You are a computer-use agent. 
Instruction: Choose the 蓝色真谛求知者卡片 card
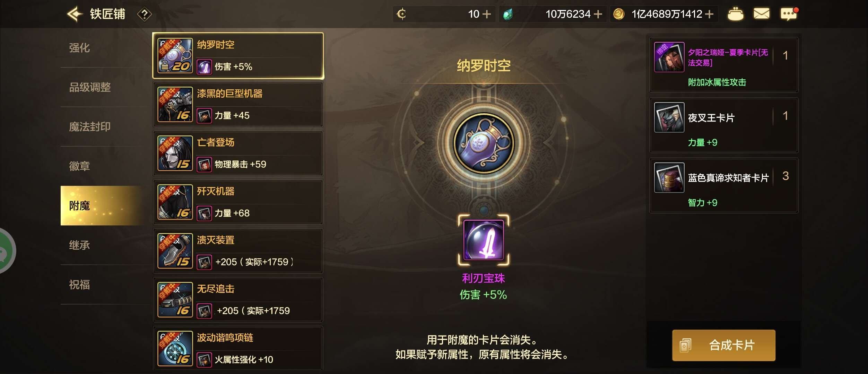[x=724, y=186]
